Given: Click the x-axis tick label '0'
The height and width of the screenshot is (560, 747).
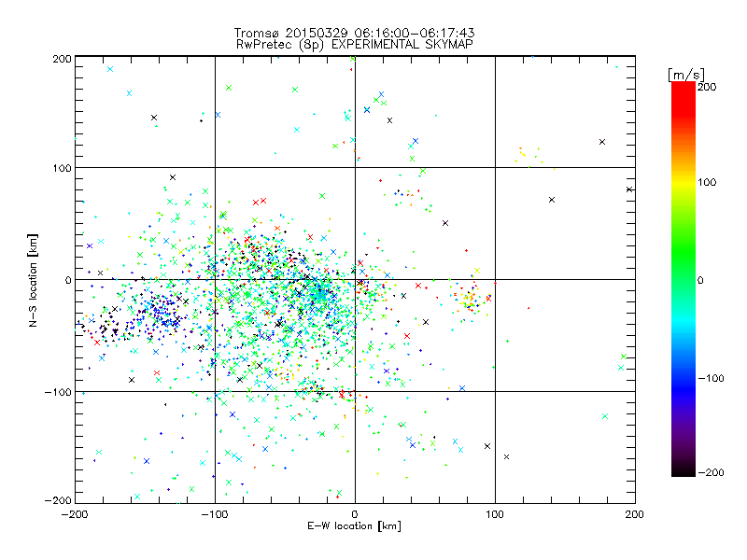Looking at the screenshot, I should pyautogui.click(x=355, y=514).
